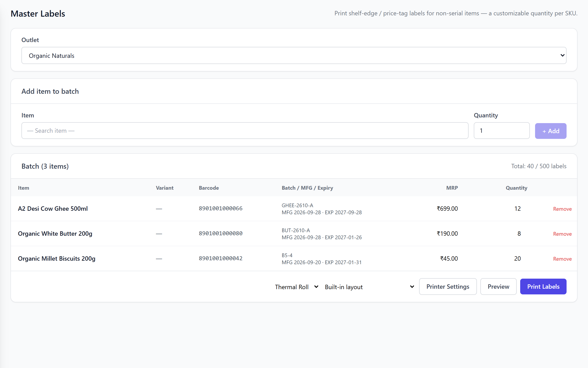Remove A2 Desi Cow Ghee 500ml row
The height and width of the screenshot is (368, 588).
(562, 209)
